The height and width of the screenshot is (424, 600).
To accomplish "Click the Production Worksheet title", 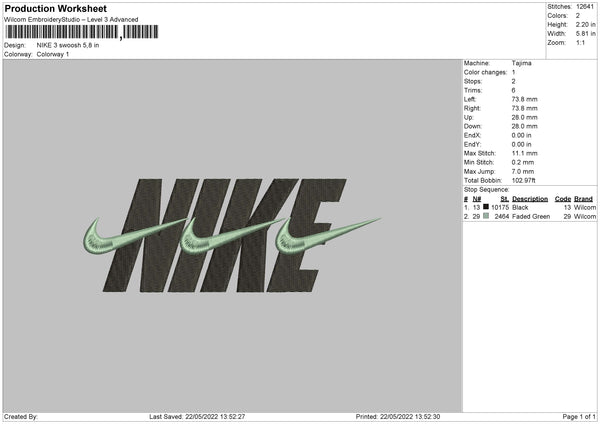I will coord(55,8).
